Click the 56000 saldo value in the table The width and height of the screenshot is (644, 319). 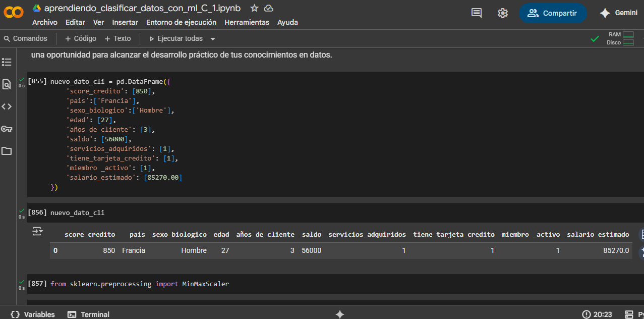(x=312, y=250)
